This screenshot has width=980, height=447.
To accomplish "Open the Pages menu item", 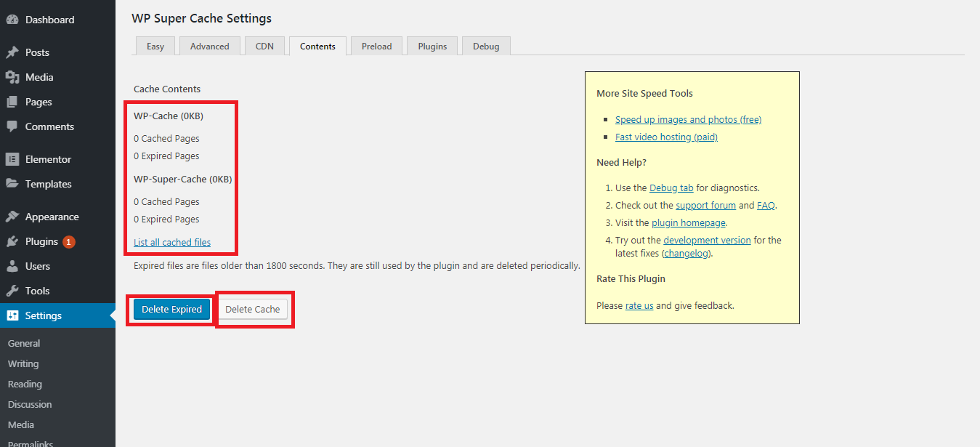I will click(57, 102).
